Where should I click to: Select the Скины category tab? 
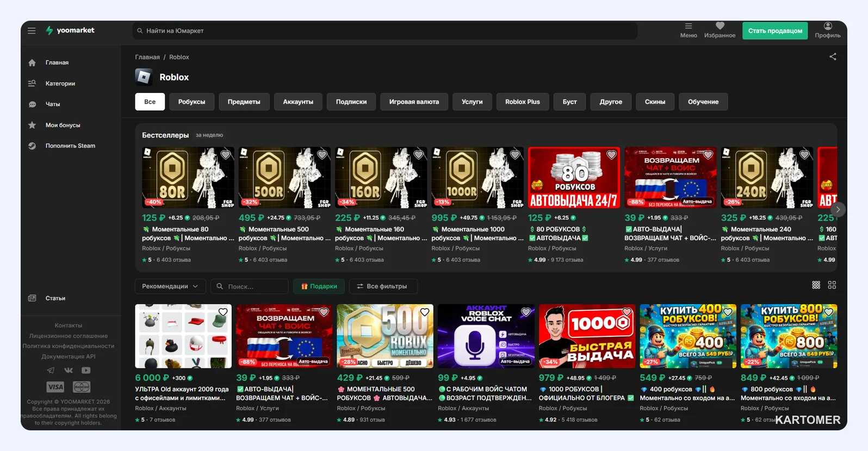(x=655, y=102)
